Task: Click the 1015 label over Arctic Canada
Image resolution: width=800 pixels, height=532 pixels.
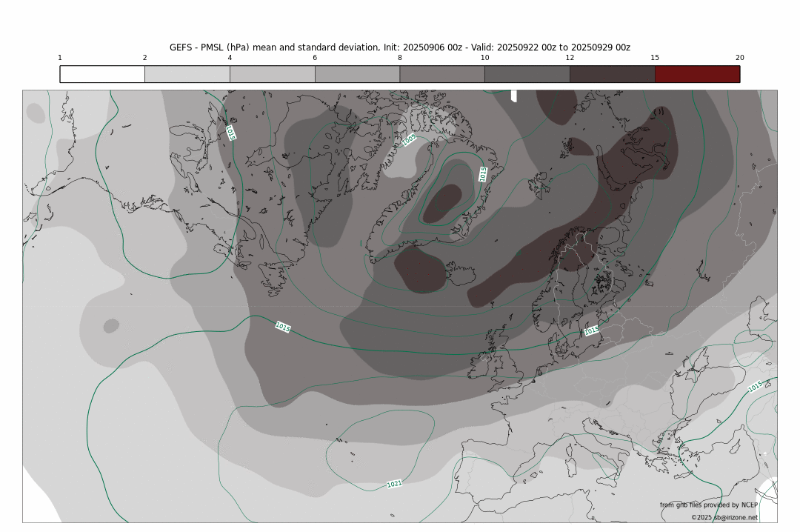Action: coord(230,132)
